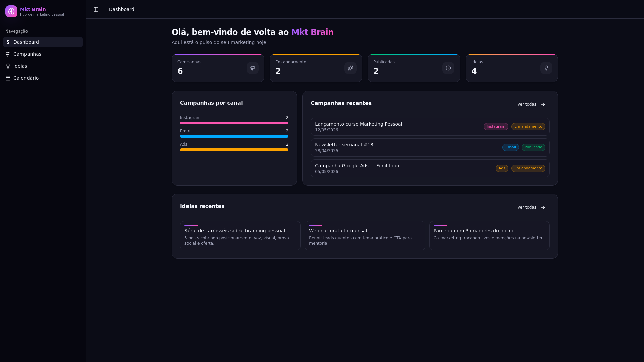Open Calendário navigation item
The width and height of the screenshot is (644, 362).
(x=43, y=78)
